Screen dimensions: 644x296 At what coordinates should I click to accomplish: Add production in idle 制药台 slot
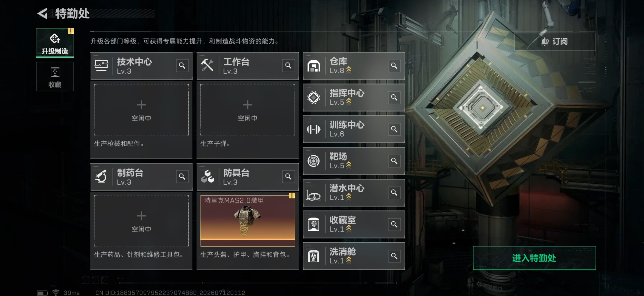[141, 221]
